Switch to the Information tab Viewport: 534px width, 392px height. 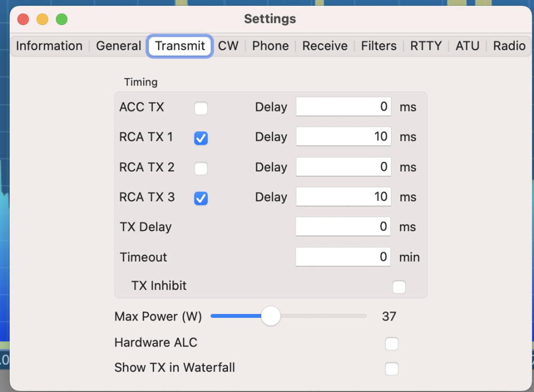pos(49,46)
